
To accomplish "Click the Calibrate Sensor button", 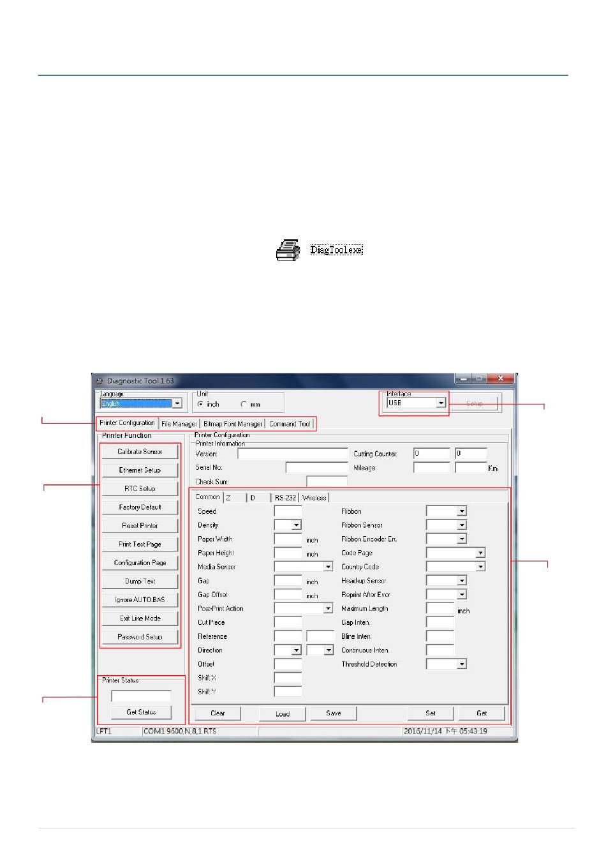I will [140, 452].
